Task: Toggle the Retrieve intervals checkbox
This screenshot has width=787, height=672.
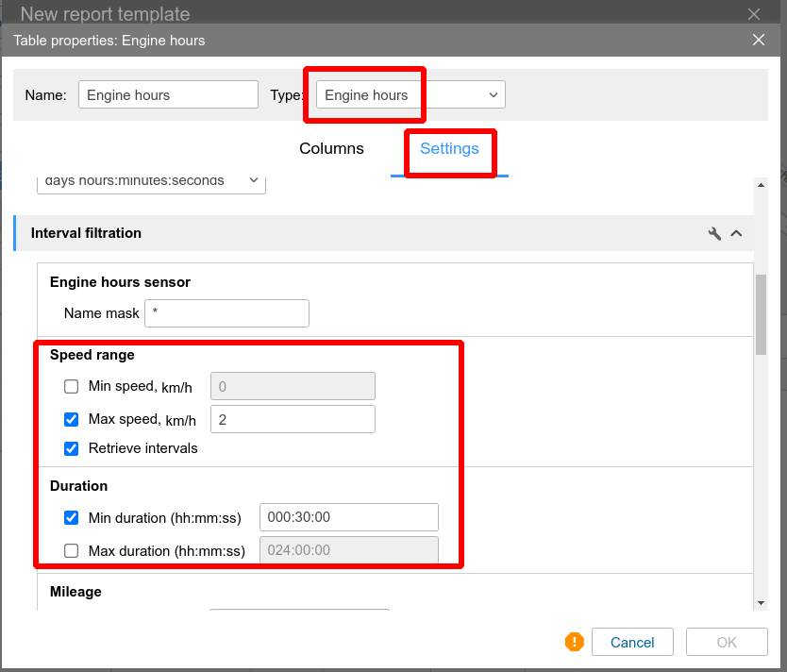Action: click(x=71, y=448)
